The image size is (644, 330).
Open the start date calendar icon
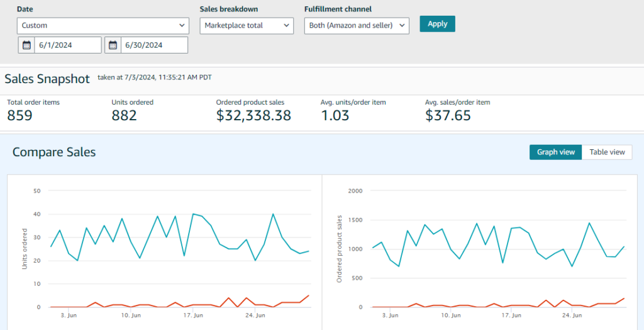26,45
